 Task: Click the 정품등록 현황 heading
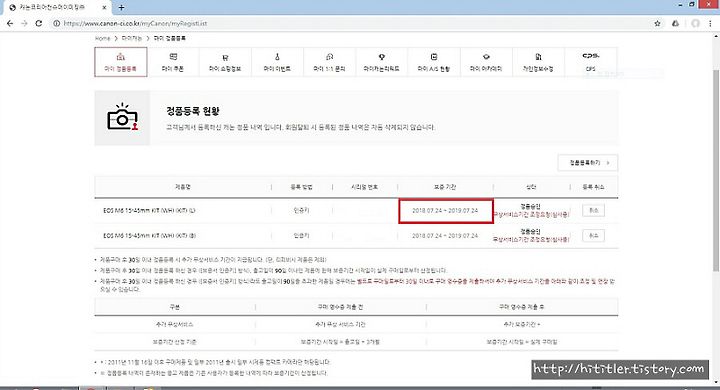pyautogui.click(x=193, y=111)
